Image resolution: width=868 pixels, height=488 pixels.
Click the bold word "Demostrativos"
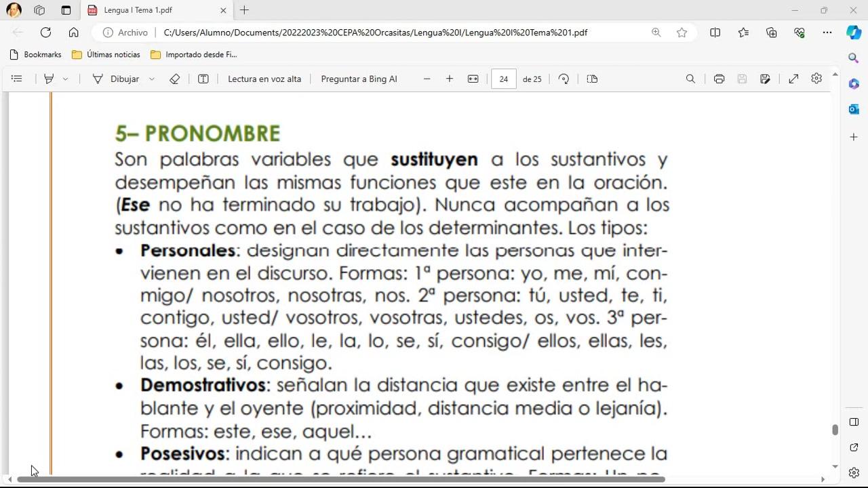click(x=203, y=385)
